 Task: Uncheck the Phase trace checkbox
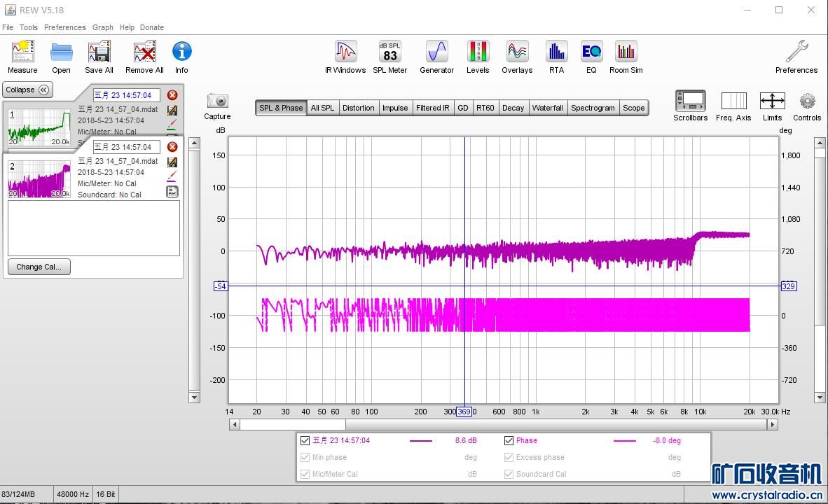509,440
